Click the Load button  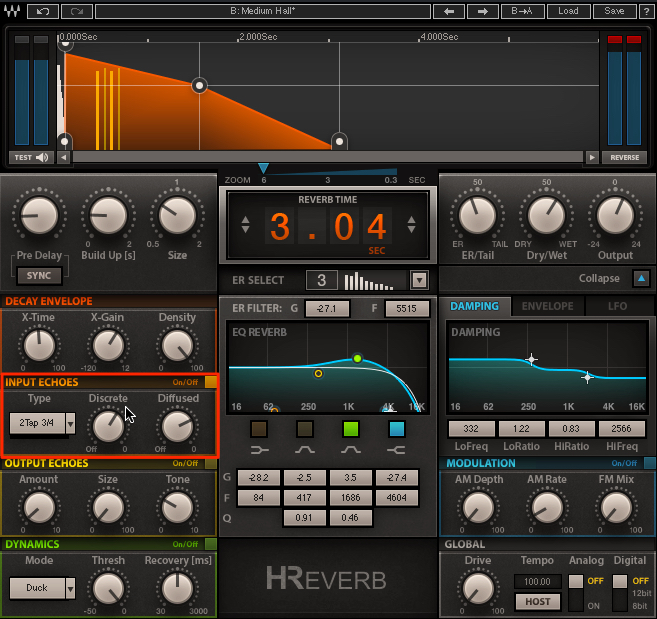(x=569, y=11)
